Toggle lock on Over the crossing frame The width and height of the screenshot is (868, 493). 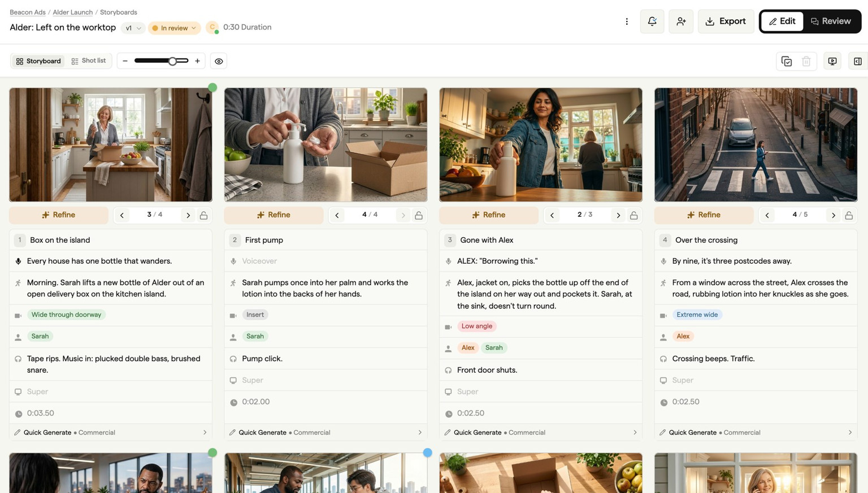click(x=849, y=215)
